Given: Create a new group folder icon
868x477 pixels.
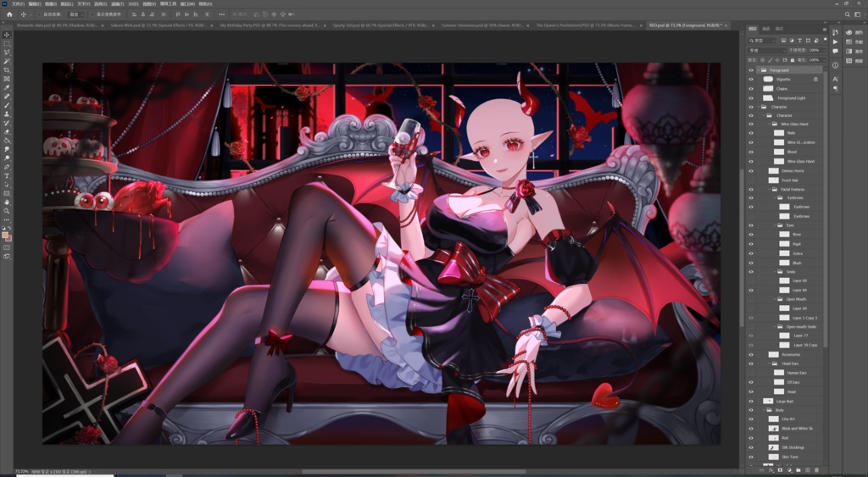Looking at the screenshot, I should 798,470.
